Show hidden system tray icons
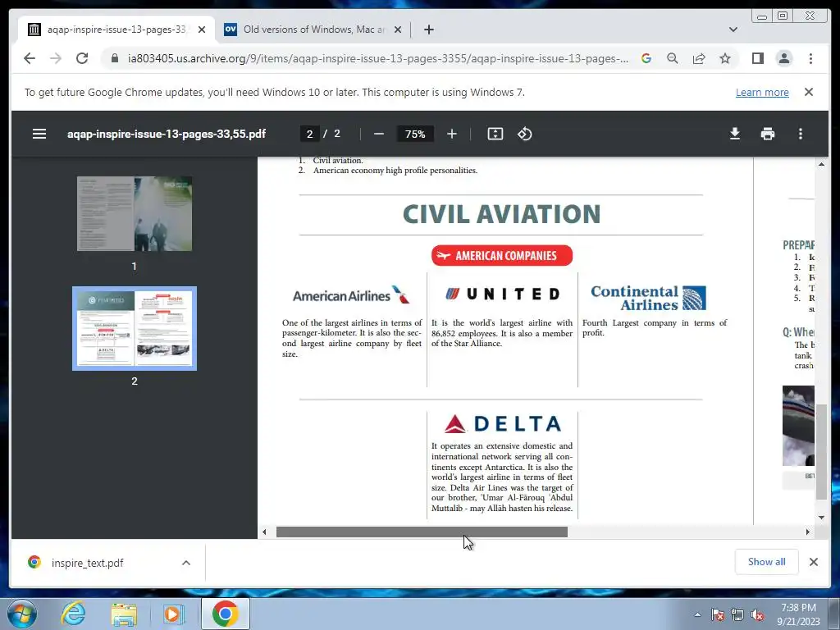The height and width of the screenshot is (630, 840). [x=697, y=614]
